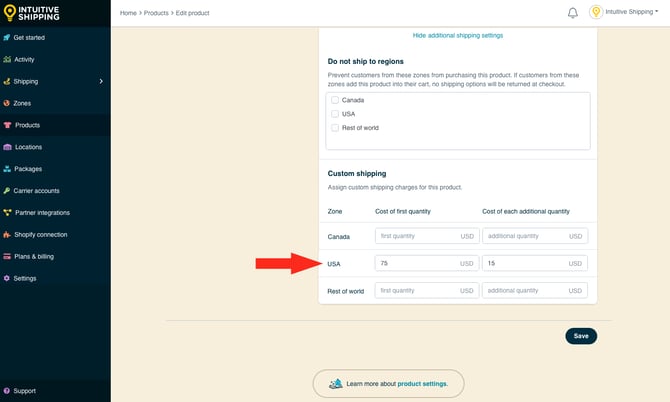Click the Support icon in sidebar
Screen dimensions: 670x402
tap(7, 391)
